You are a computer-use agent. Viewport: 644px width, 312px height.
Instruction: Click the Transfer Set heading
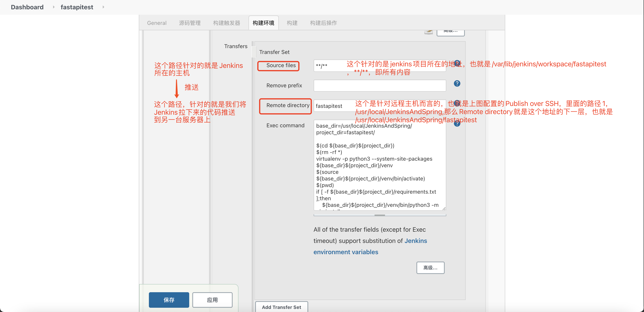(274, 52)
